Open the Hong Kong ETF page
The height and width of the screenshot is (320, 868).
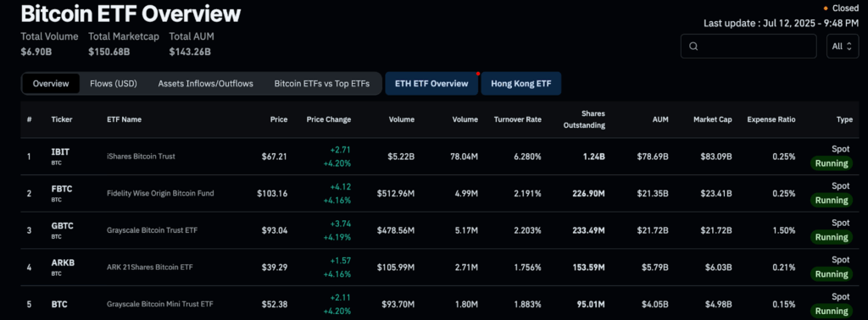(x=521, y=84)
